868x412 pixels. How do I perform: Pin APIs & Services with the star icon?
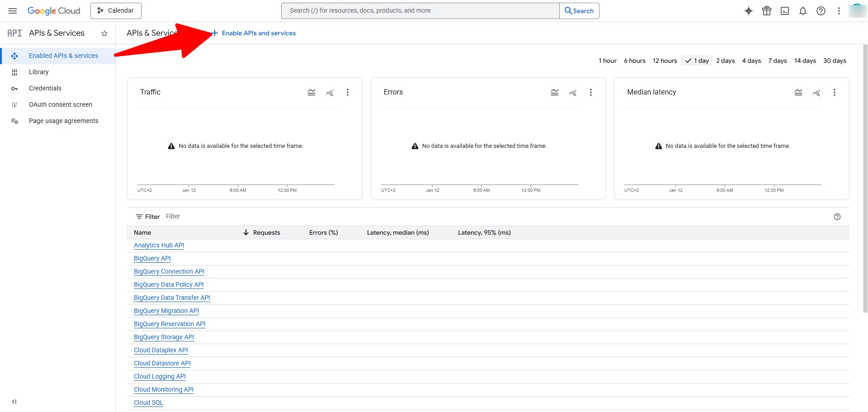click(104, 33)
